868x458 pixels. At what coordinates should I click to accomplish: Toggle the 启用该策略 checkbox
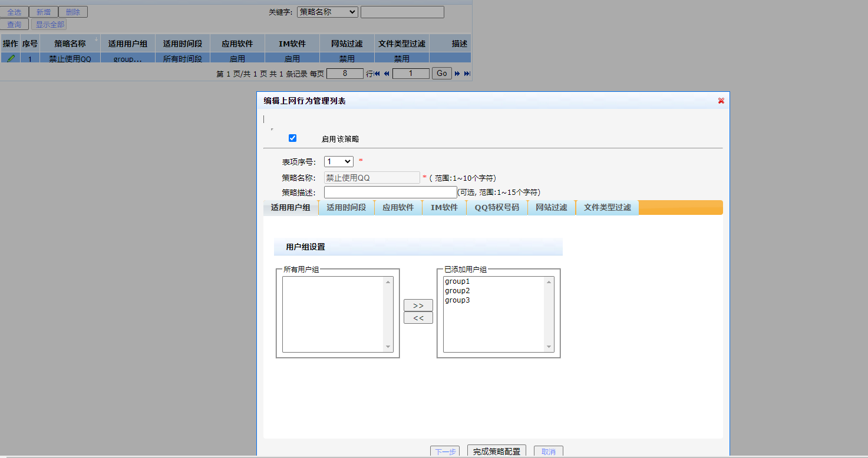click(x=292, y=138)
